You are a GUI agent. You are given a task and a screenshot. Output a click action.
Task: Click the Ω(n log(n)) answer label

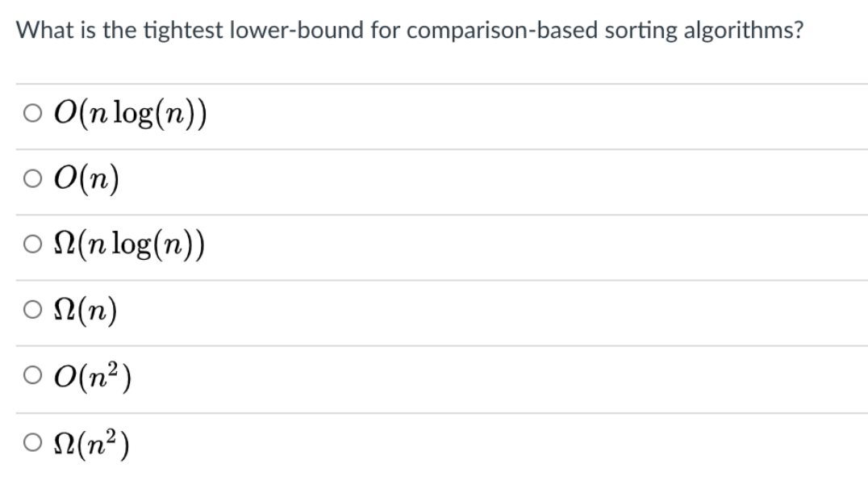(130, 245)
